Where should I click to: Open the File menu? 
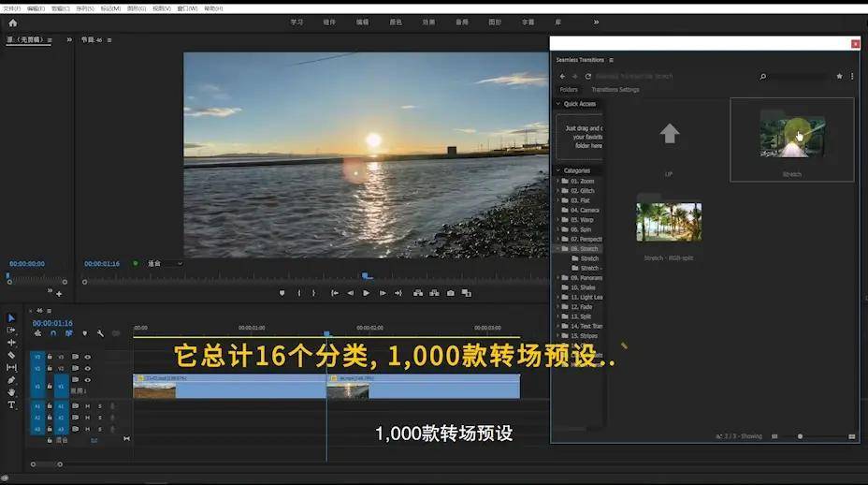coord(11,8)
